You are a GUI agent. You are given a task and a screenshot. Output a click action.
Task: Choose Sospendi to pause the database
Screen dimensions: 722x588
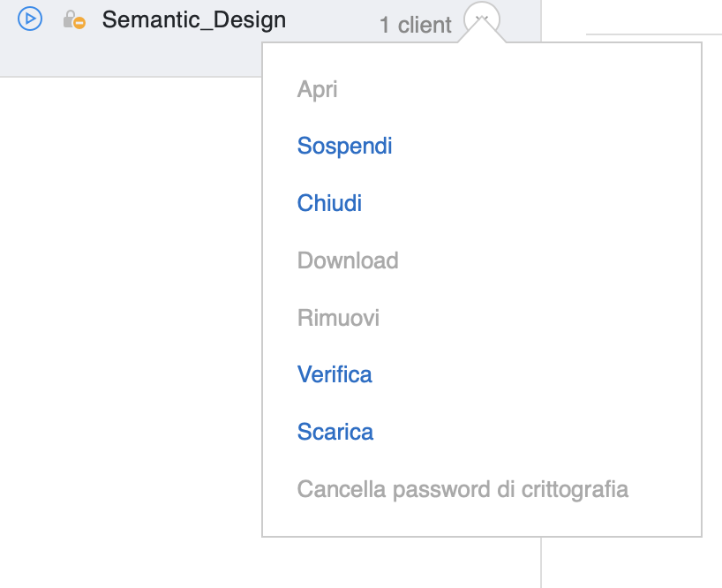[x=344, y=146]
